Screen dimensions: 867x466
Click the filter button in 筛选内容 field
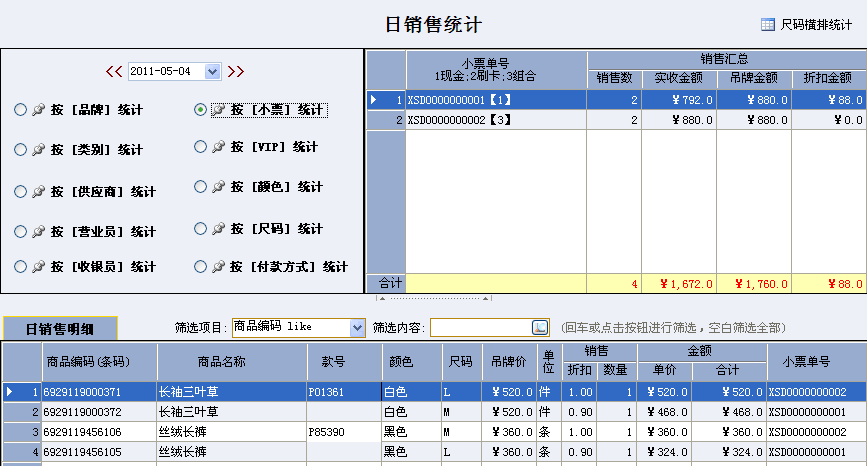pyautogui.click(x=540, y=328)
